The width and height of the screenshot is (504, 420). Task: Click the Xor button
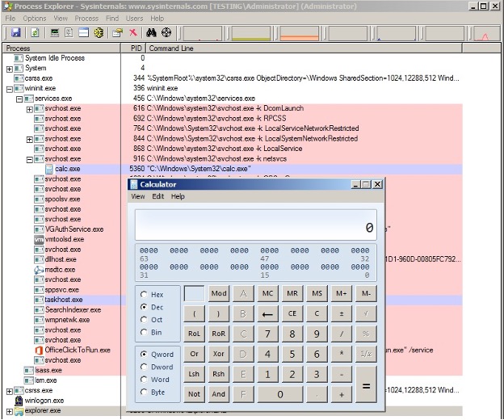click(x=219, y=354)
